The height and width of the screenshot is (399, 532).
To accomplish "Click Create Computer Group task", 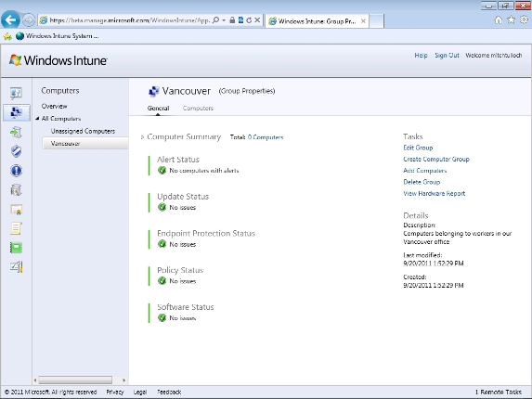I will click(x=436, y=159).
